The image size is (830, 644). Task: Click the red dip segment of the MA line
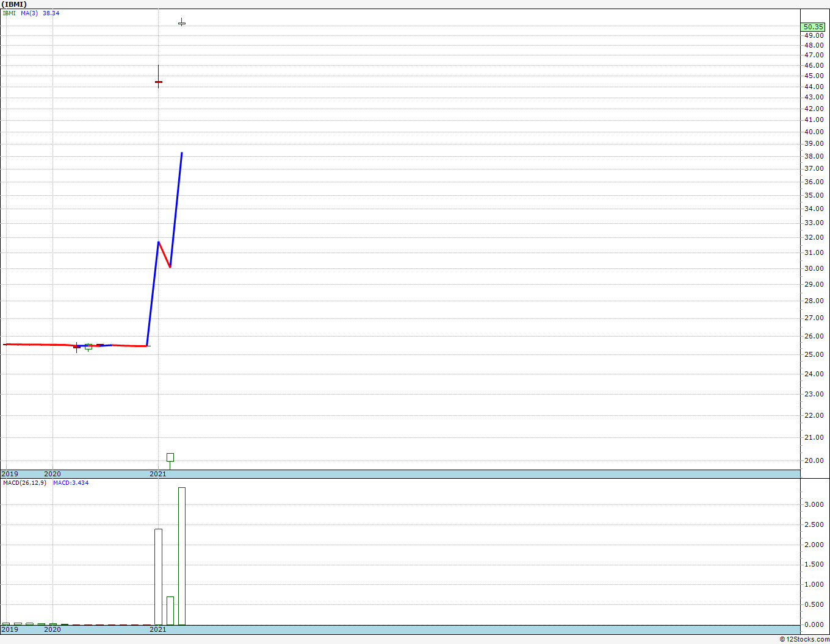(164, 255)
